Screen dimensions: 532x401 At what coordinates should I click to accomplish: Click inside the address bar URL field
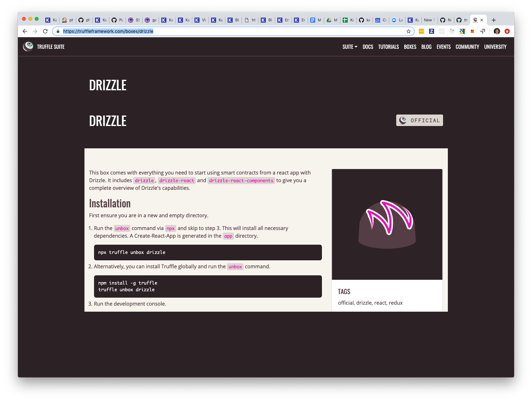click(x=128, y=31)
